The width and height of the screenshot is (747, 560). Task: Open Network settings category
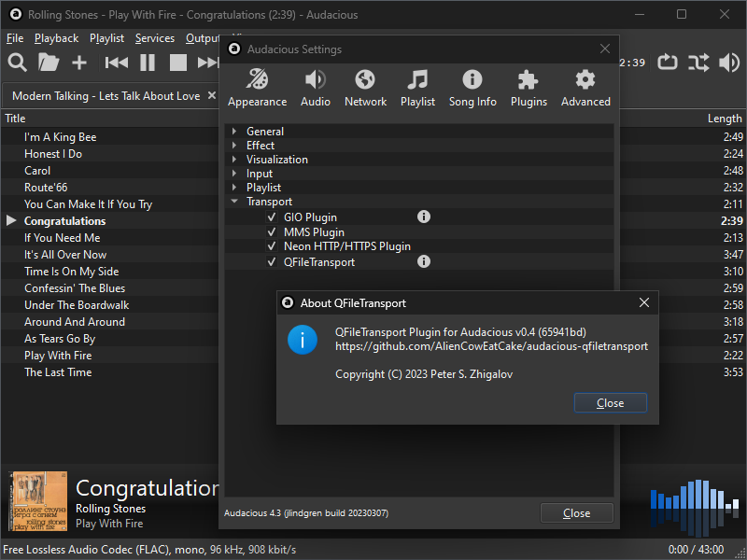point(365,88)
